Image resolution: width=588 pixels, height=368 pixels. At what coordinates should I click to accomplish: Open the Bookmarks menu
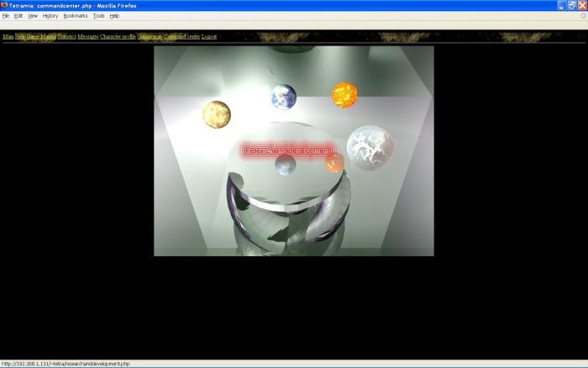(76, 16)
